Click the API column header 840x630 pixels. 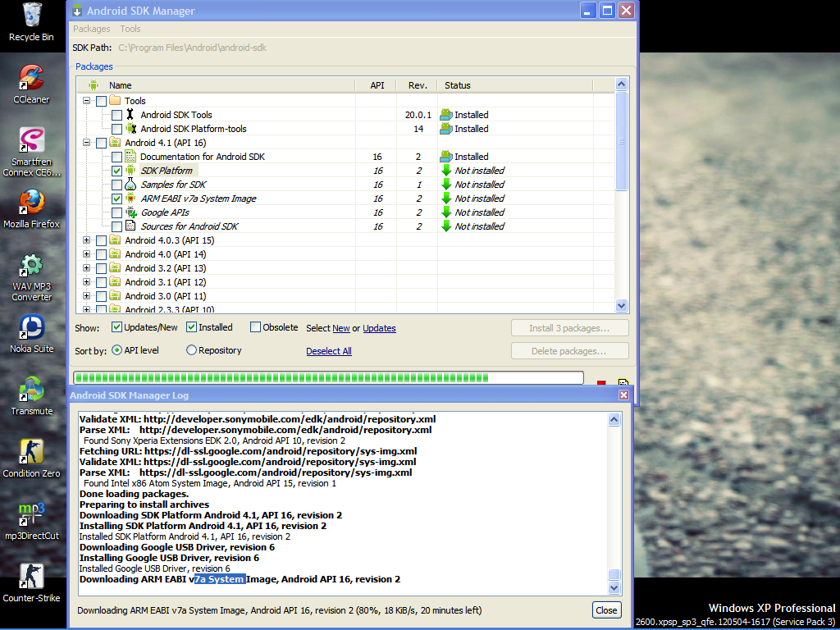[377, 85]
